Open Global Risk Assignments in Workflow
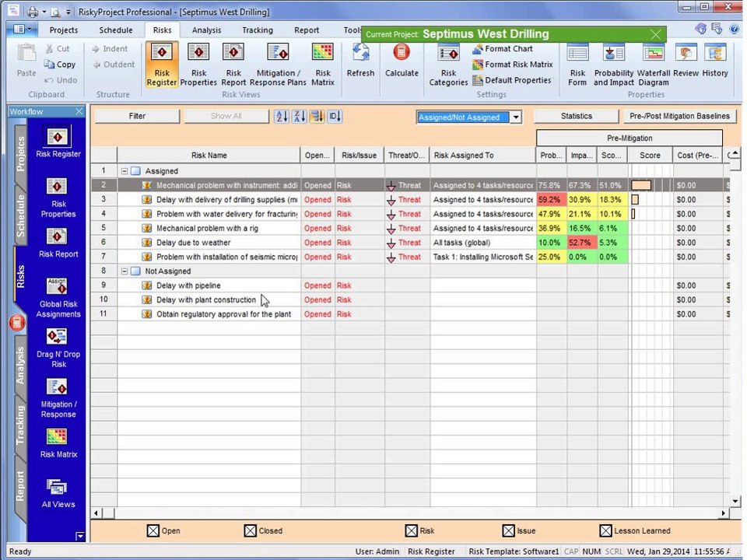The image size is (747, 560). tap(58, 298)
